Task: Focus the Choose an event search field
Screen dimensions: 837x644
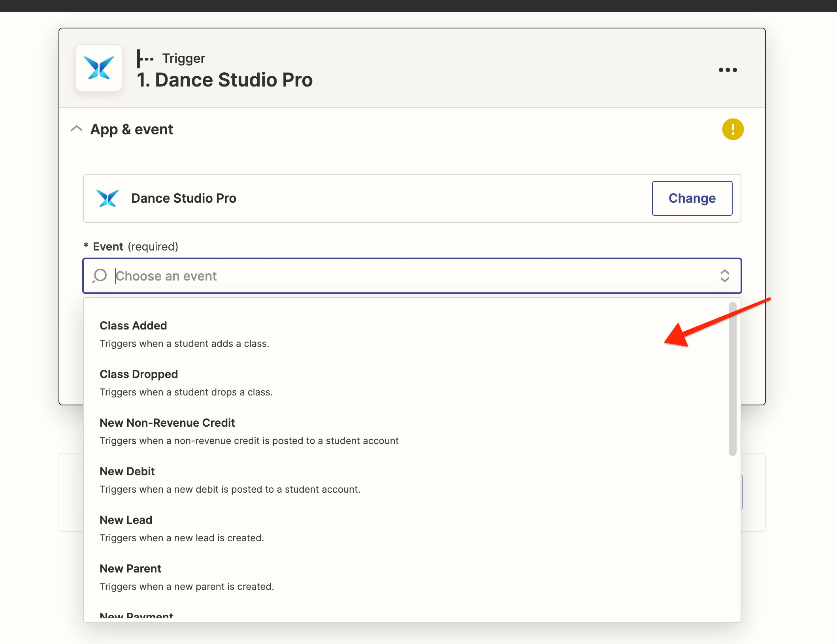Action: 412,276
